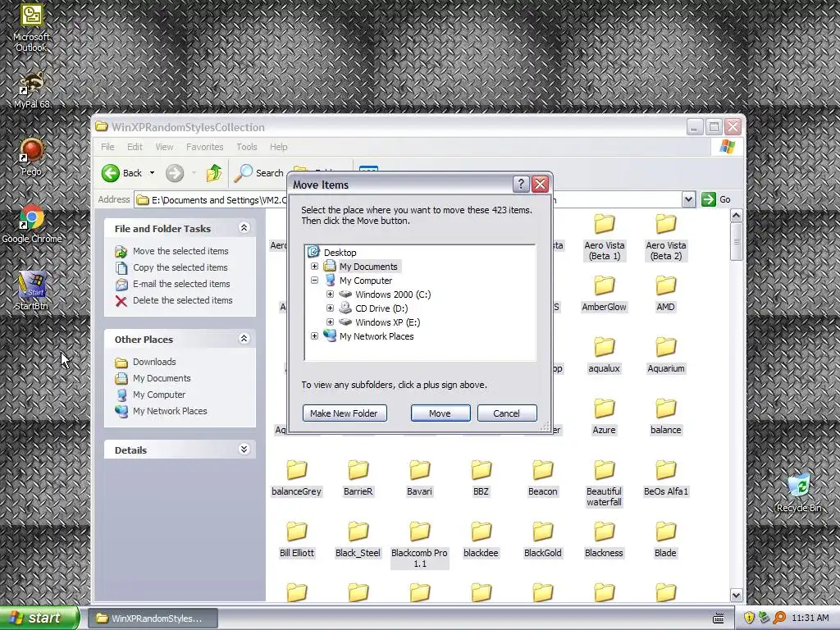Launch MyPal 68 desktop shortcut
Image resolution: width=840 pixels, height=630 pixels.
[31, 89]
